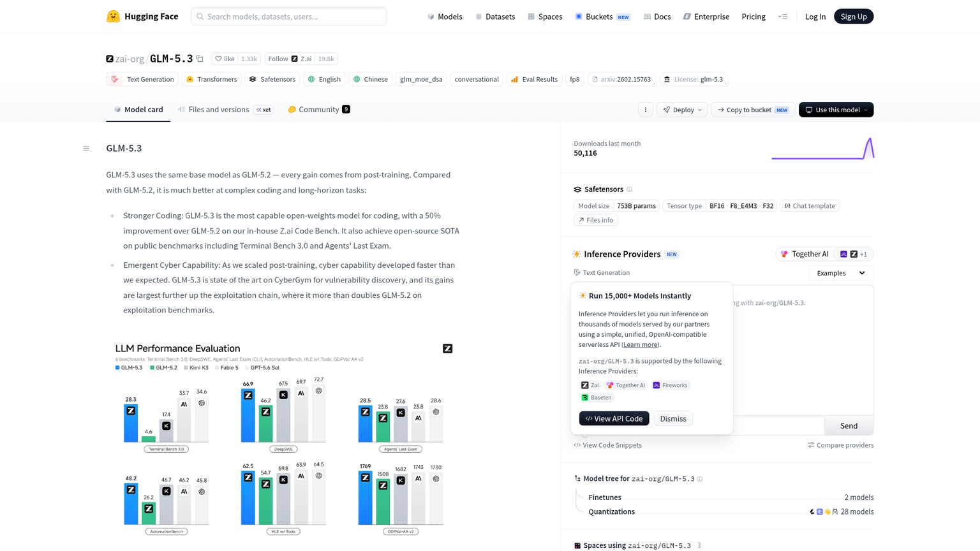Viewport: 980px width, 551px height.
Task: Filter by the English language tag
Action: [x=324, y=79]
